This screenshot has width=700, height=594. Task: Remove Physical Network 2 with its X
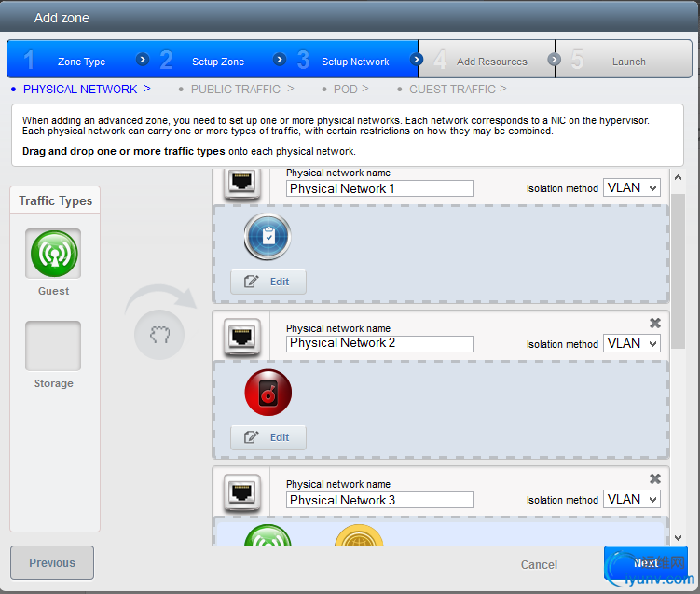click(x=655, y=323)
